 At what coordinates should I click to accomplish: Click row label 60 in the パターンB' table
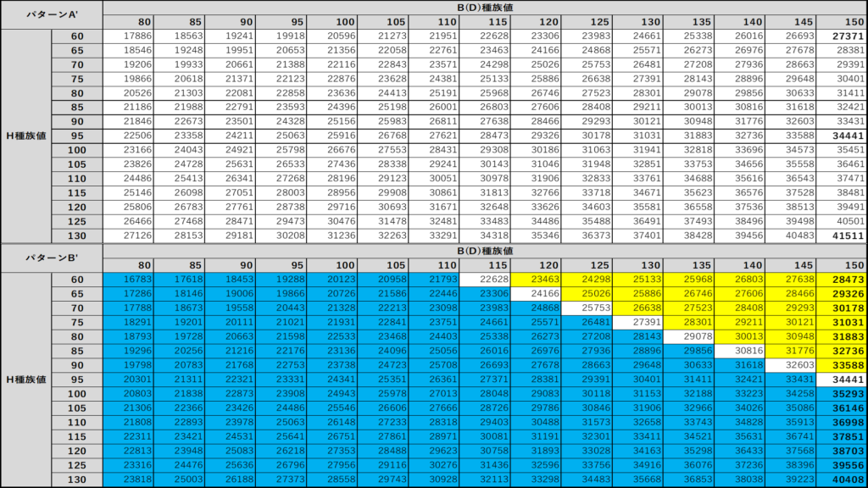point(77,279)
